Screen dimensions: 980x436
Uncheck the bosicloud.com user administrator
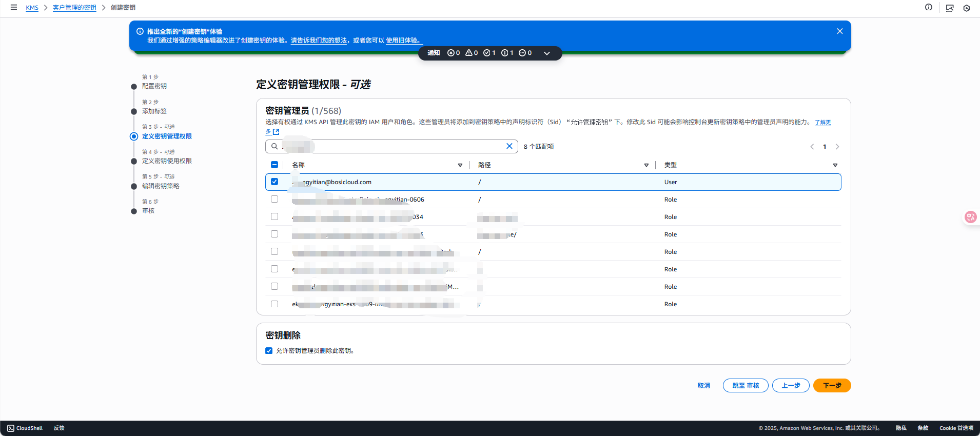275,182
